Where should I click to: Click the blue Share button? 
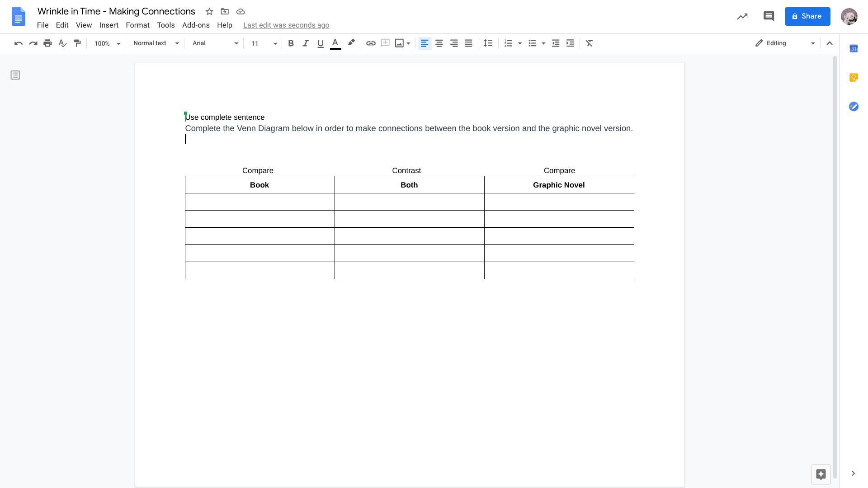[x=807, y=17]
